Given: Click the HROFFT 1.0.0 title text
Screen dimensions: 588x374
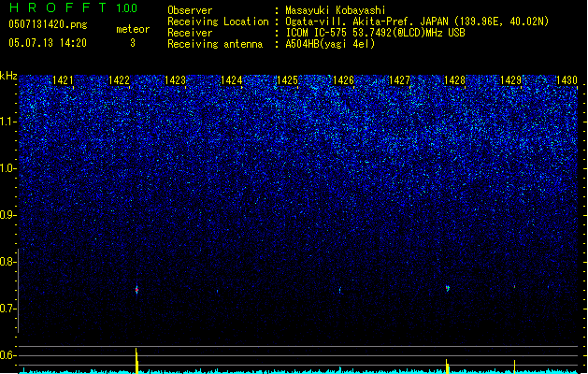Looking at the screenshot, I should coord(73,7).
